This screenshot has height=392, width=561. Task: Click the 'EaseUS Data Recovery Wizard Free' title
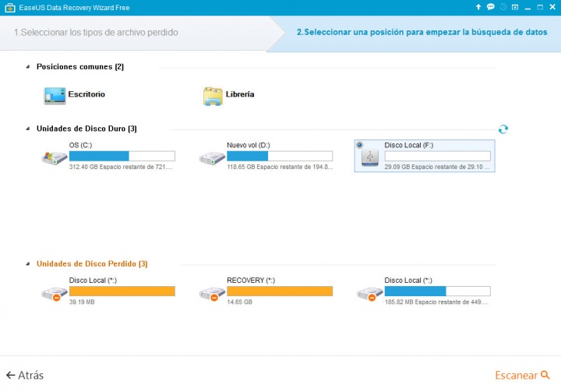tap(74, 8)
